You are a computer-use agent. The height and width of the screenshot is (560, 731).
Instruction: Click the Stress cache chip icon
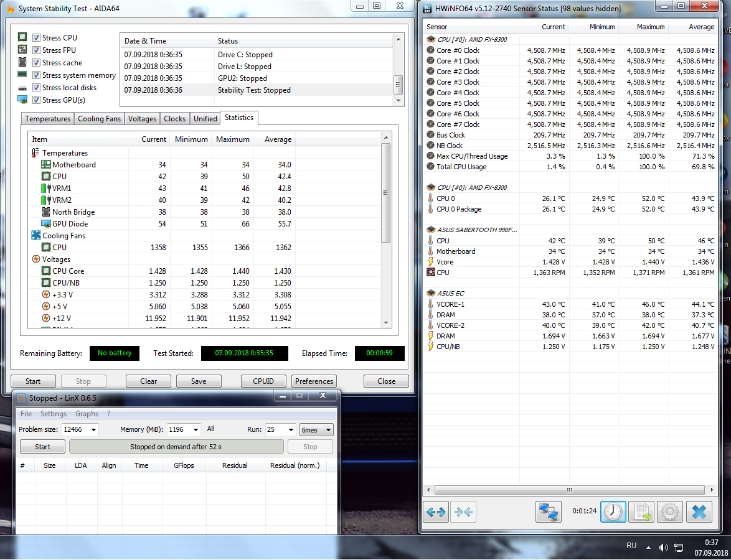pos(22,62)
